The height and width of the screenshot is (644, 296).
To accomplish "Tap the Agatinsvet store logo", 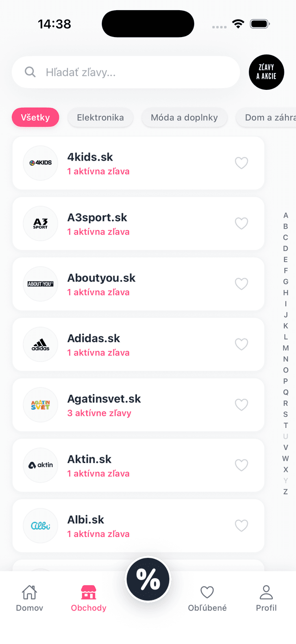I will coord(40,405).
